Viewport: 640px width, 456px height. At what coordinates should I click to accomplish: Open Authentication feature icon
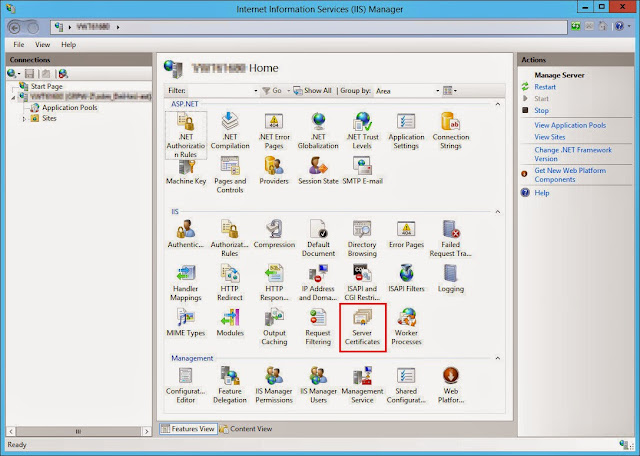(186, 234)
